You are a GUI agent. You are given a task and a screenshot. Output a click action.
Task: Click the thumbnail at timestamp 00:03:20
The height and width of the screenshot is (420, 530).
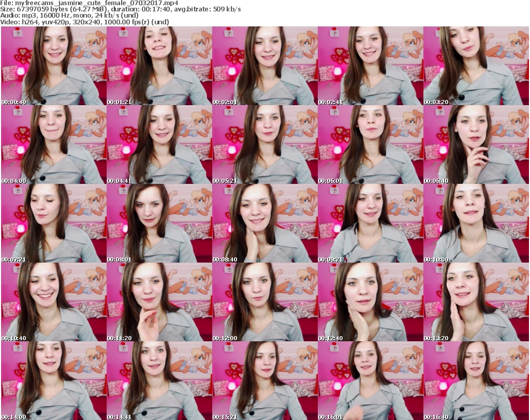pyautogui.click(x=476, y=66)
